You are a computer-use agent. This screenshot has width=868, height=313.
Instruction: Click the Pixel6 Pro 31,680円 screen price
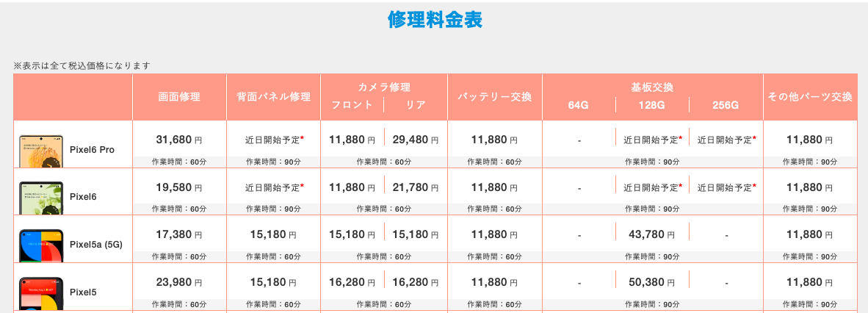(x=179, y=140)
